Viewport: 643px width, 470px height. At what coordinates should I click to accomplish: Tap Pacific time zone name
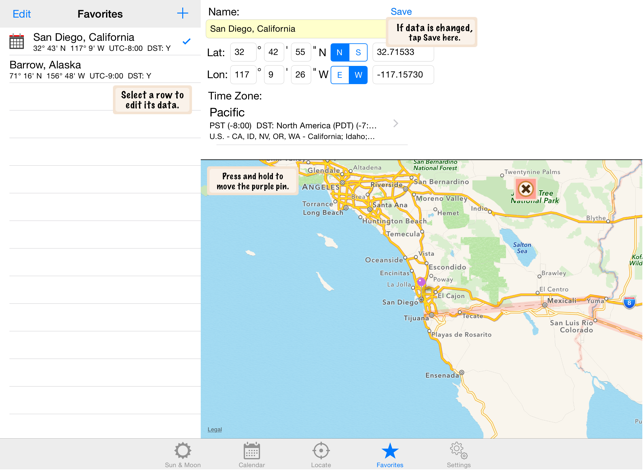point(227,112)
